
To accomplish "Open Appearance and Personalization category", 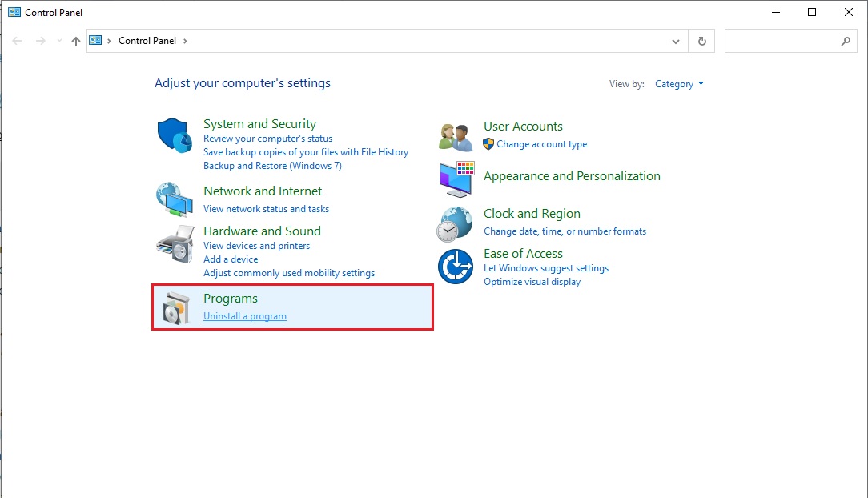I will pyautogui.click(x=572, y=176).
